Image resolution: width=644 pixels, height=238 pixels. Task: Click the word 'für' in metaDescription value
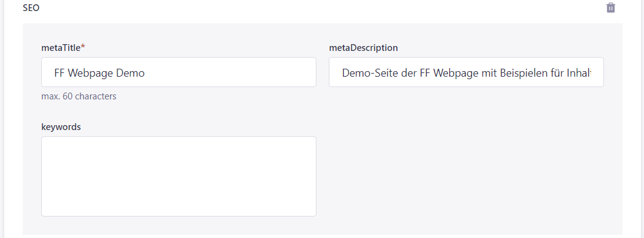557,73
